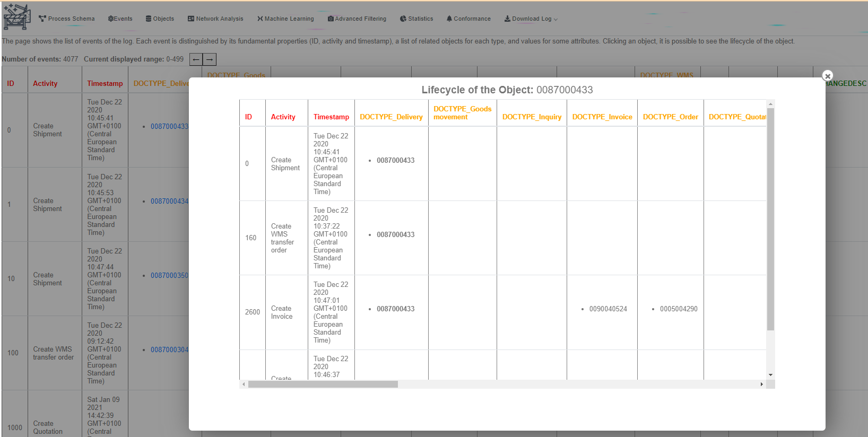Open Advanced Filtering menu item
The height and width of the screenshot is (437, 868).
[x=357, y=19]
